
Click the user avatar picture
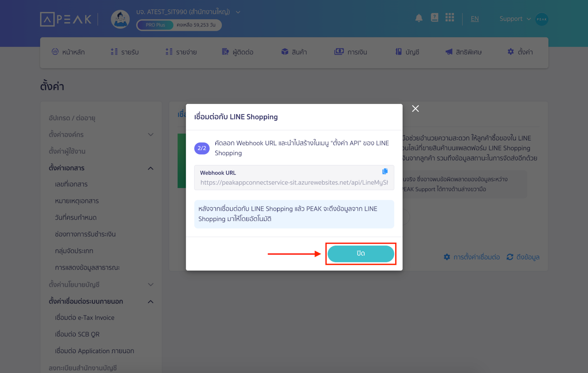(120, 19)
